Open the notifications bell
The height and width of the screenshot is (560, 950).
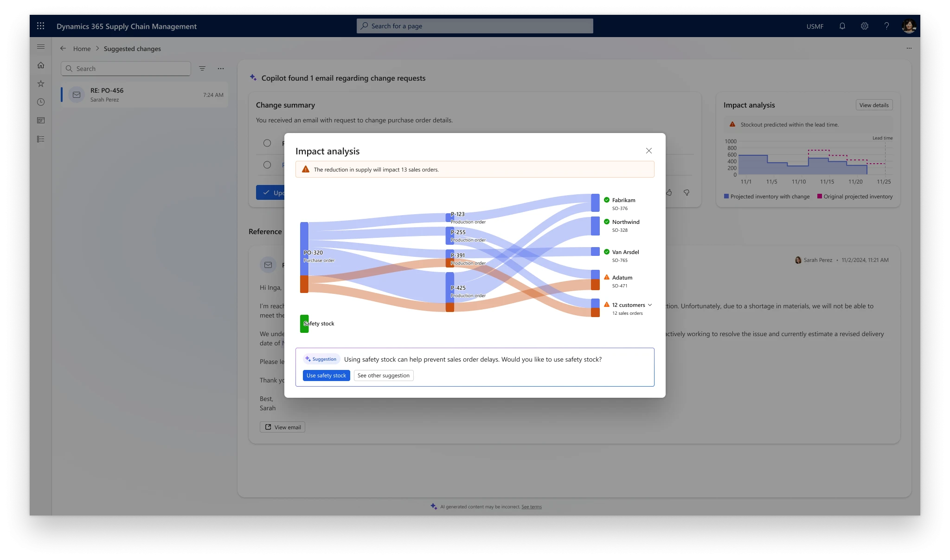pyautogui.click(x=842, y=26)
